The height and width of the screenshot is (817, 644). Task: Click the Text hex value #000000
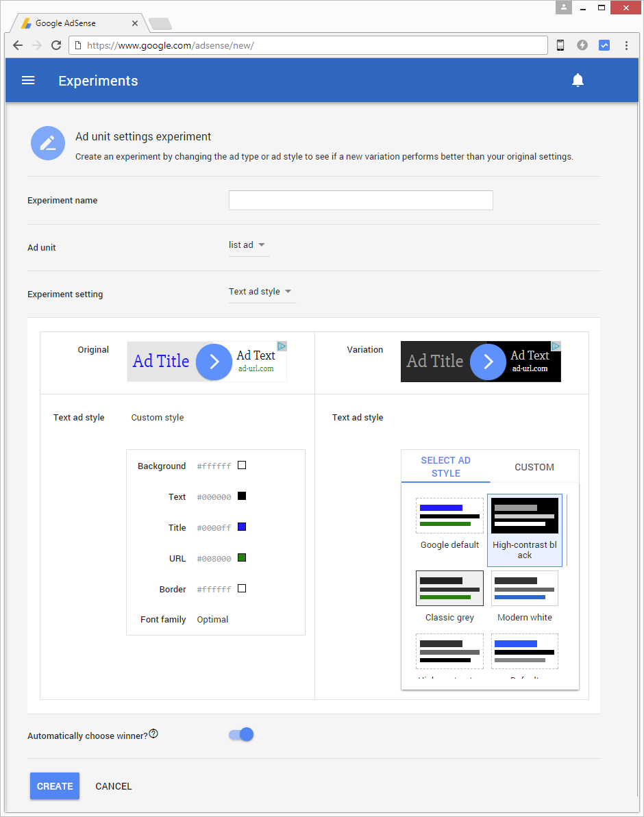point(214,497)
